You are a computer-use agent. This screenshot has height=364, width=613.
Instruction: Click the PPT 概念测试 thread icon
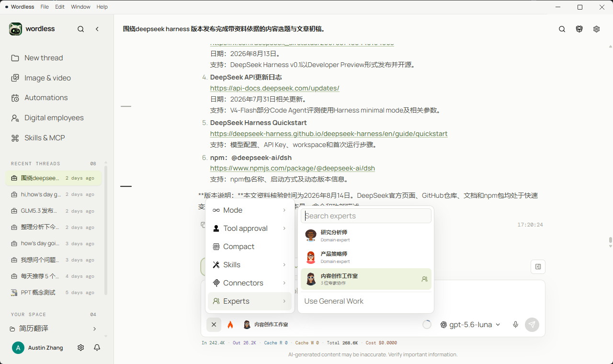point(14,293)
